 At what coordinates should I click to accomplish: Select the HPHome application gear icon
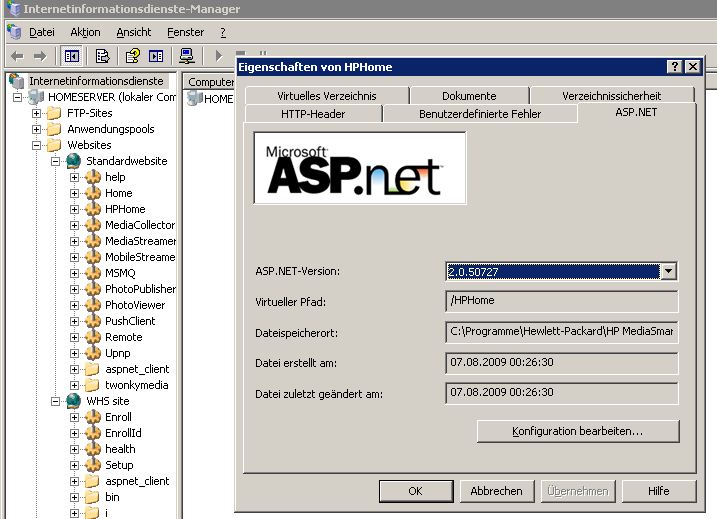click(92, 209)
